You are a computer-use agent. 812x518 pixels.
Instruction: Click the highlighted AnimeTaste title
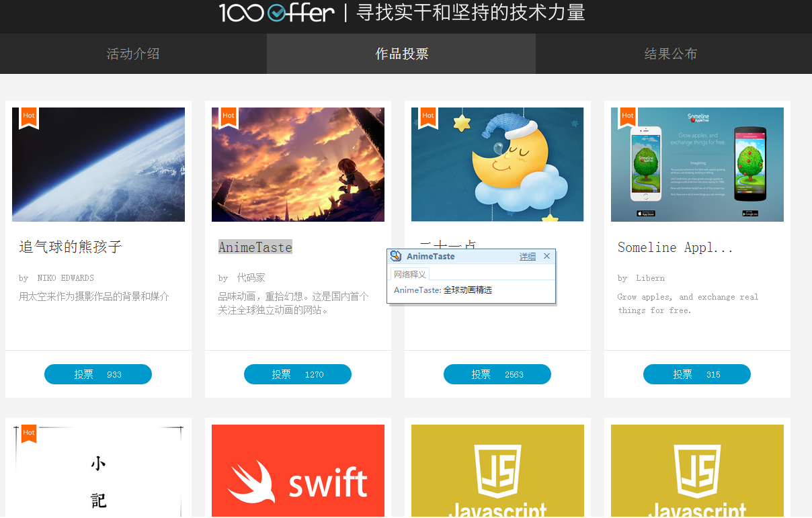pos(255,247)
